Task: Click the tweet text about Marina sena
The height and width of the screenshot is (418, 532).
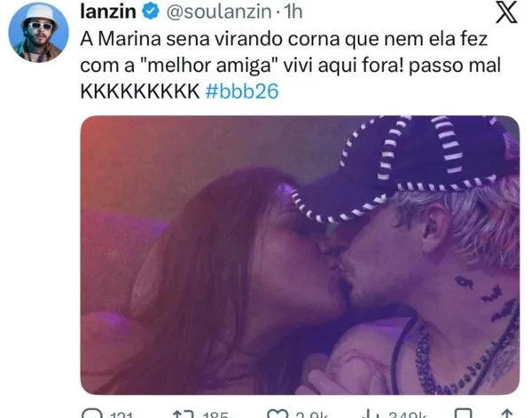Action: [291, 65]
